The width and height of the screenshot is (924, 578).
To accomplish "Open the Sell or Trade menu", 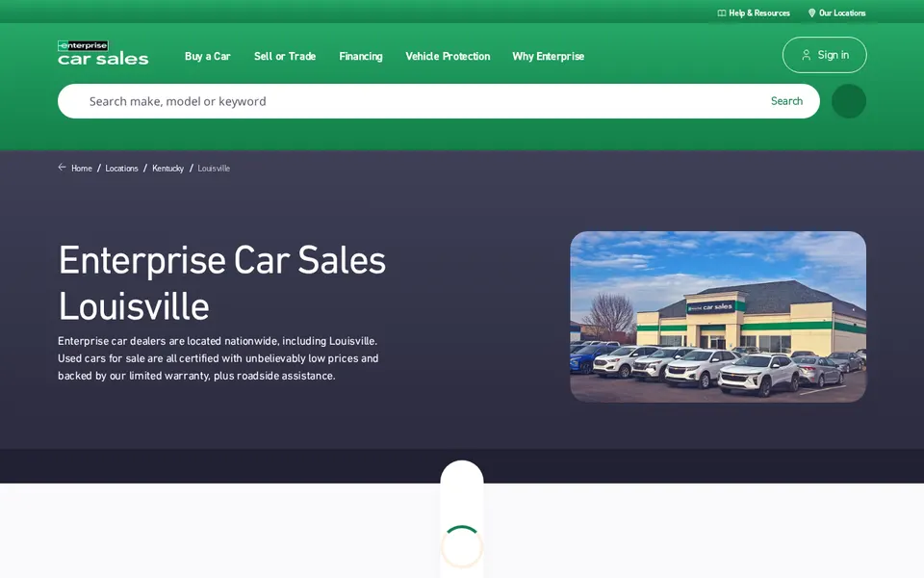I will [x=285, y=56].
